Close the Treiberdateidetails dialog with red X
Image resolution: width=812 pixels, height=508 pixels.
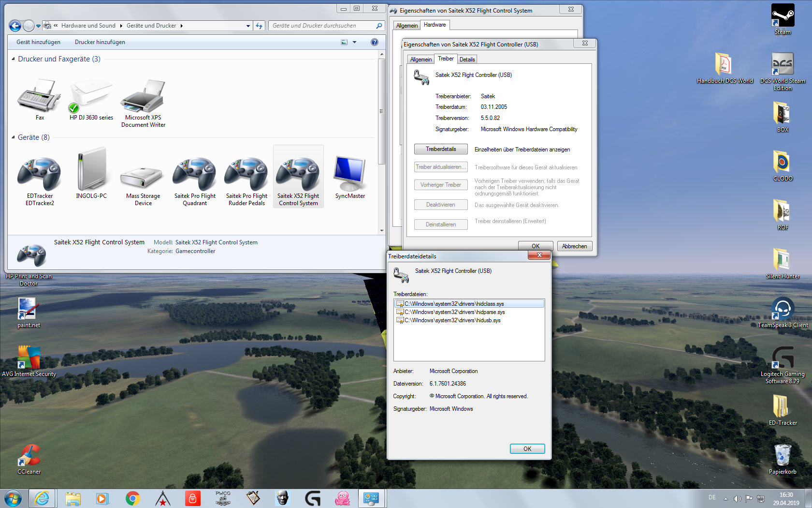coord(539,255)
